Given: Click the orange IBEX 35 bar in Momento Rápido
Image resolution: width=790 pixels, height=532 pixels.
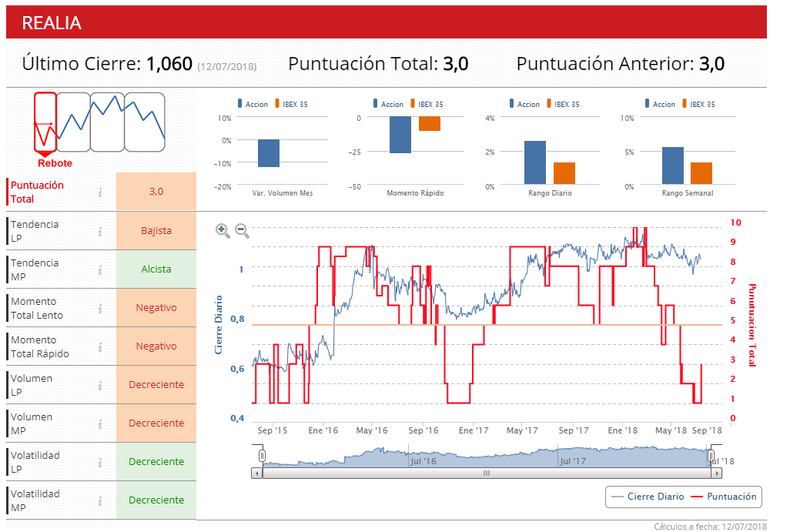Looking at the screenshot, I should pos(430,123).
